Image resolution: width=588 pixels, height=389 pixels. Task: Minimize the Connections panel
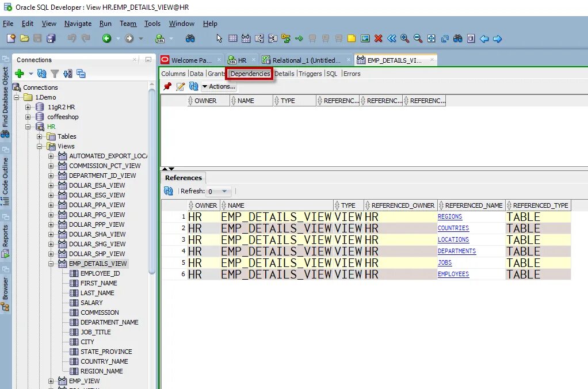click(148, 60)
